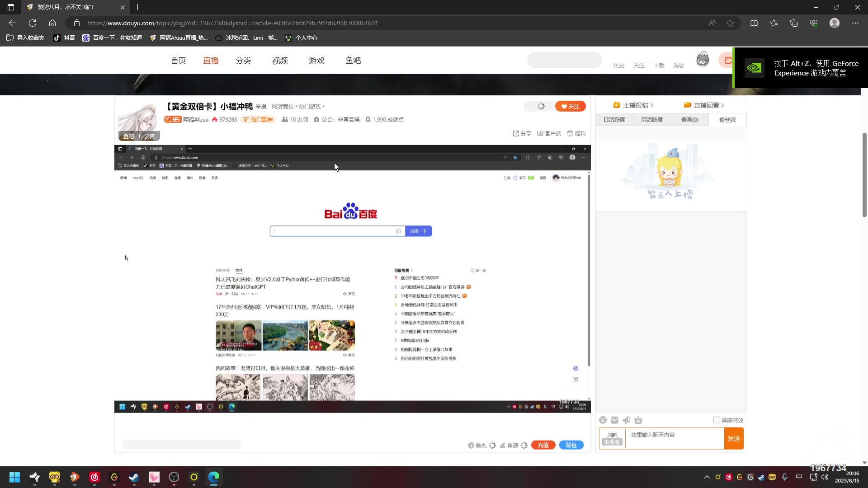Screen dimensions: 868x488
Task: Click the chat megaphone broadcast icon
Action: tap(626, 420)
